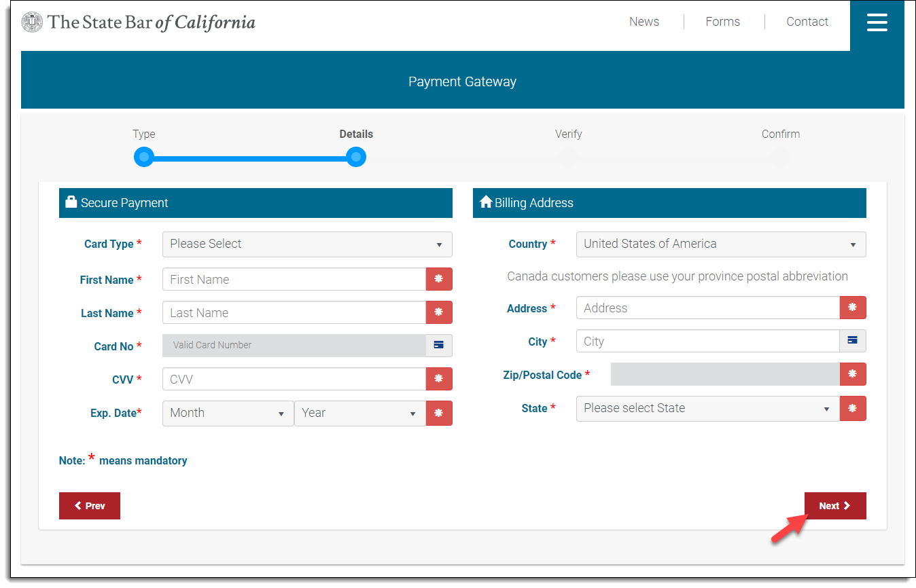Open the Please select State dropdown

[x=707, y=409]
